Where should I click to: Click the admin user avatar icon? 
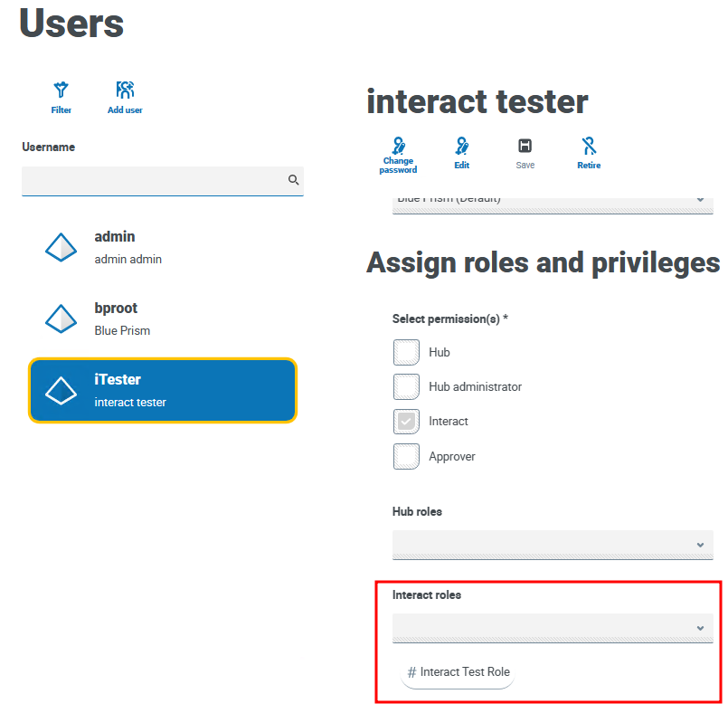61,247
